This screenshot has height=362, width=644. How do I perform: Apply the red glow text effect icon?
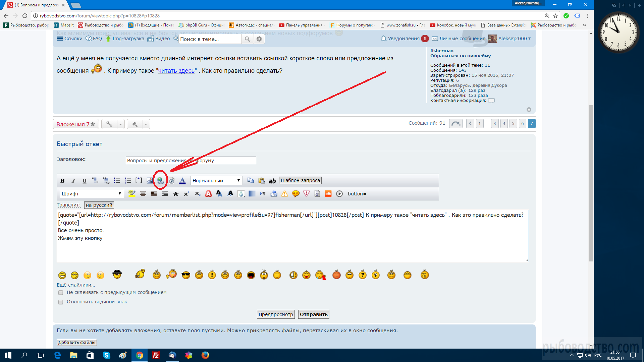pyautogui.click(x=208, y=194)
